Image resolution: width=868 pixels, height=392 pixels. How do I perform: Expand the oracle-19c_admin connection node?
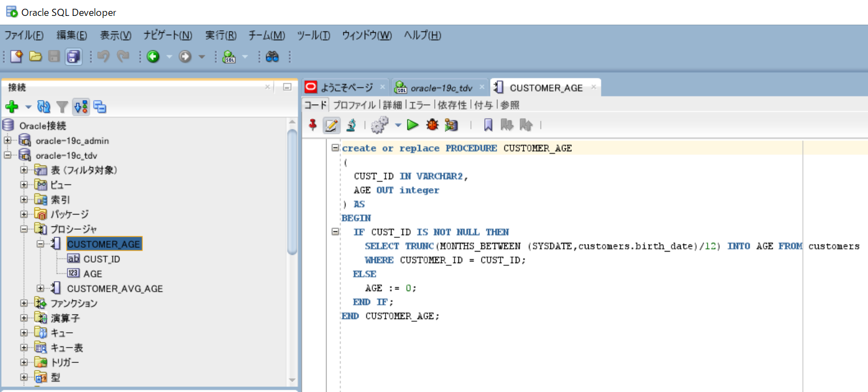[8, 140]
